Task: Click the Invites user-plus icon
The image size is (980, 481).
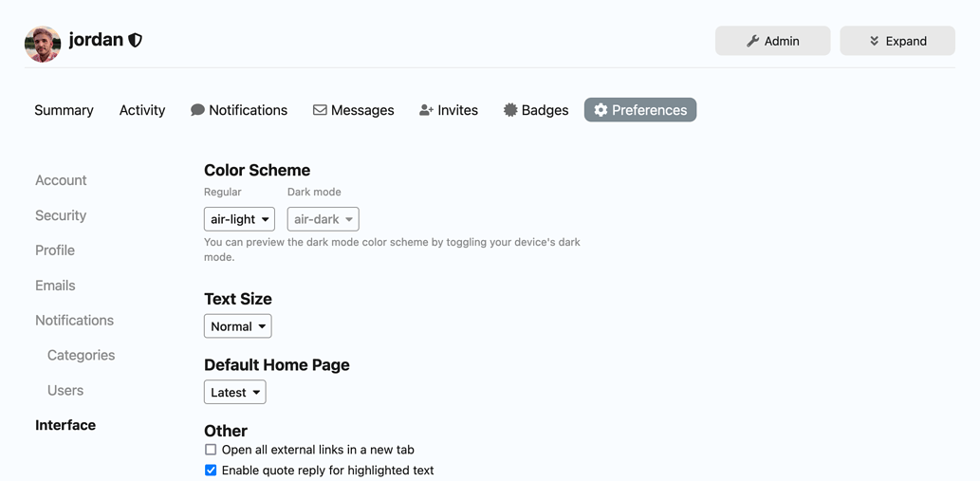Action: [x=426, y=110]
